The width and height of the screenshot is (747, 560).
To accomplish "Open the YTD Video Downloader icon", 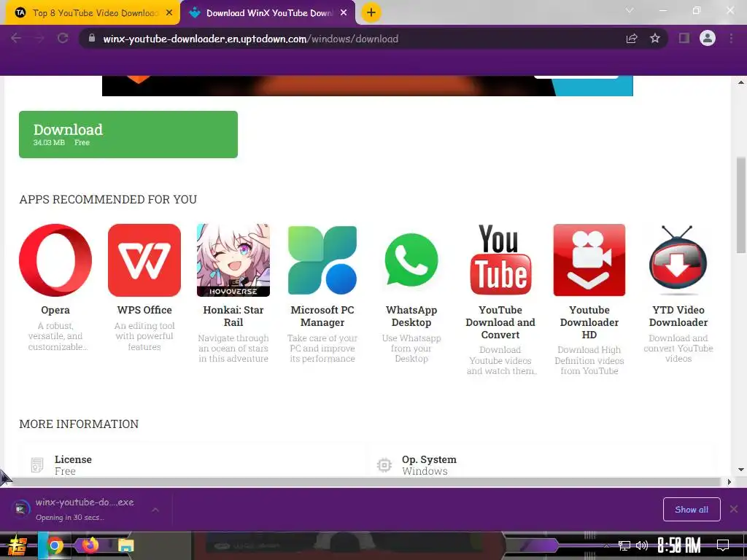I will [678, 260].
